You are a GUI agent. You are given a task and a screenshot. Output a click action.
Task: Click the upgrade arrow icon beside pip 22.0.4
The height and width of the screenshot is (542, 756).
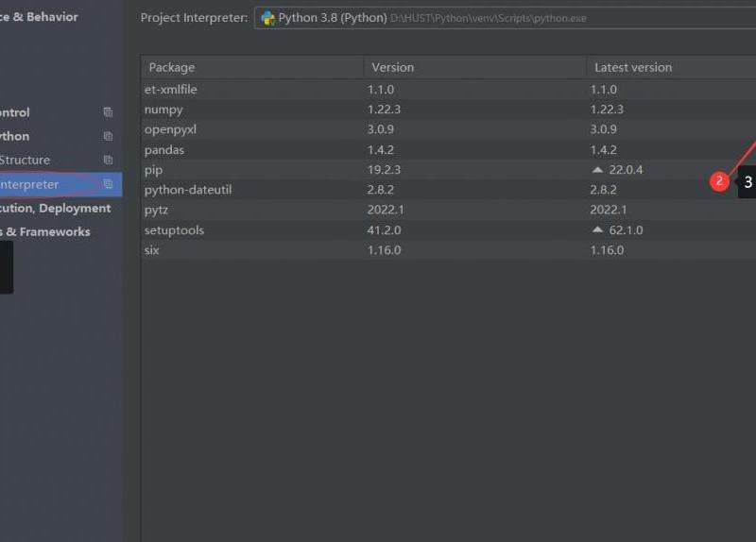pyautogui.click(x=596, y=170)
